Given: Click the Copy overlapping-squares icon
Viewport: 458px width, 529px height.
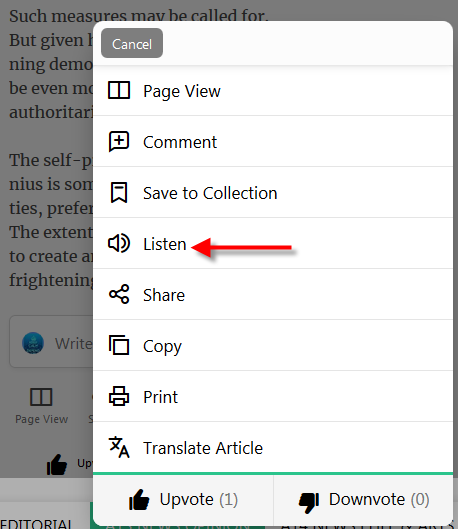Looking at the screenshot, I should (x=119, y=345).
